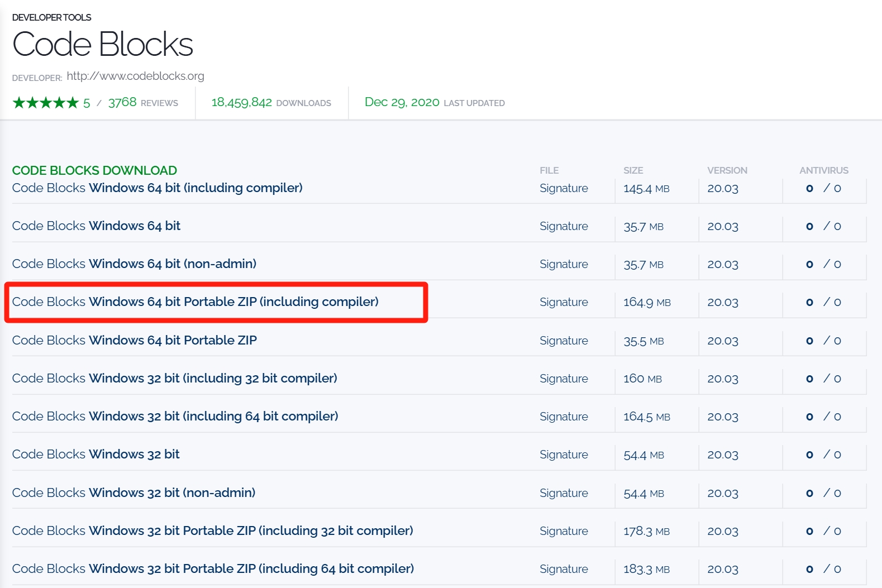The image size is (882, 588).
Task: Click the 35.5 MB size value
Action: [643, 341]
